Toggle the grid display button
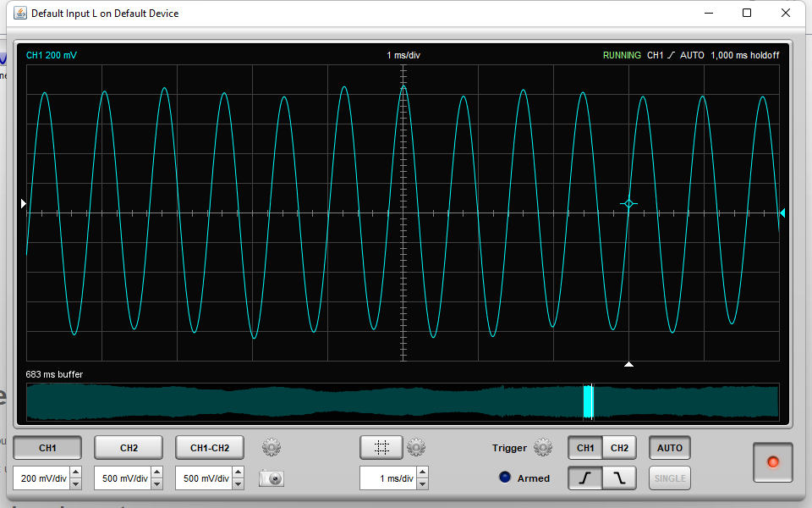Screen dimensions: 812x508 [x=381, y=447]
